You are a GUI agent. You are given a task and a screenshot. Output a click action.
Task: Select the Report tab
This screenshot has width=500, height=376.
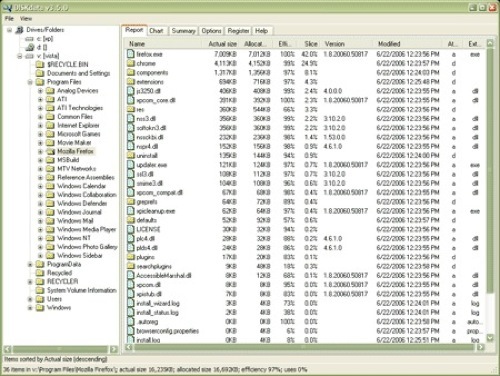click(x=134, y=30)
